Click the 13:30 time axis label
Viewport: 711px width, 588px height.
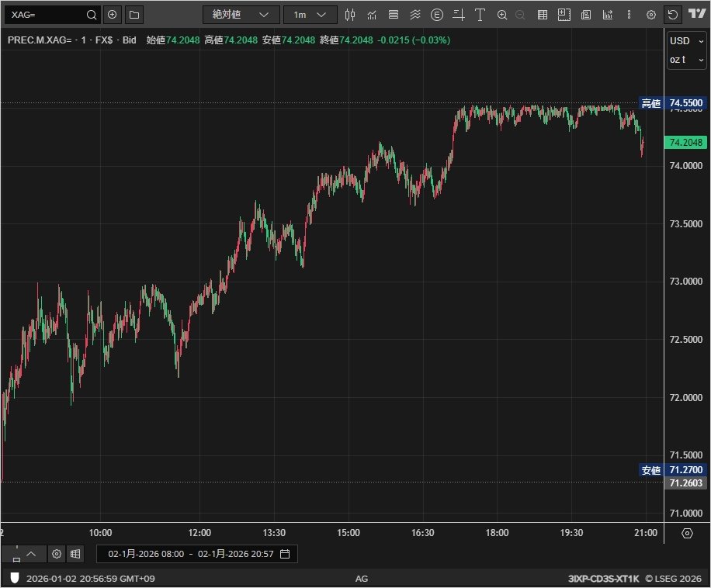(x=274, y=533)
